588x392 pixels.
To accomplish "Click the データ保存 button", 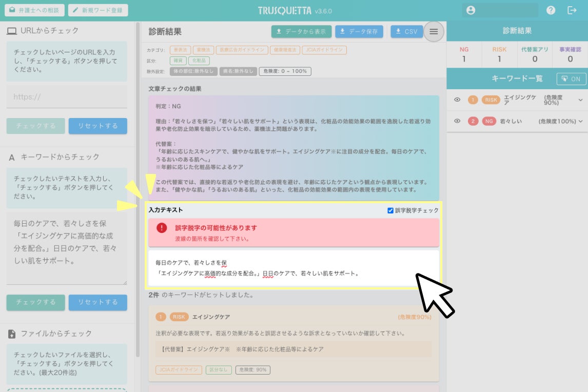I will pos(359,31).
